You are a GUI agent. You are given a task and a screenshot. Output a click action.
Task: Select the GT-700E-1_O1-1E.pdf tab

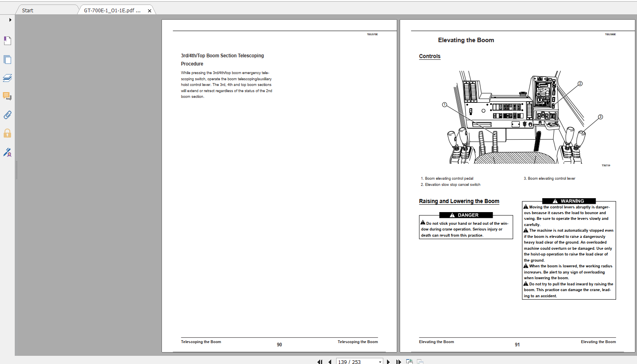pyautogui.click(x=112, y=10)
